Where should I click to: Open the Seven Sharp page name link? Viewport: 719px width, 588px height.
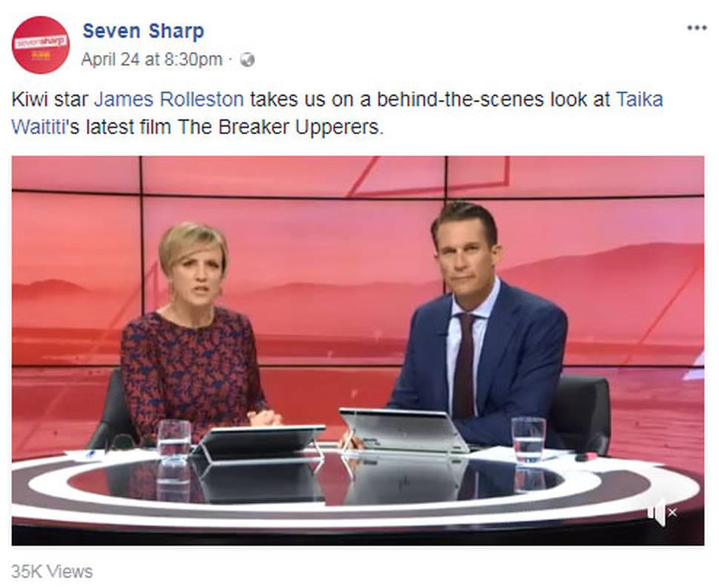click(144, 31)
